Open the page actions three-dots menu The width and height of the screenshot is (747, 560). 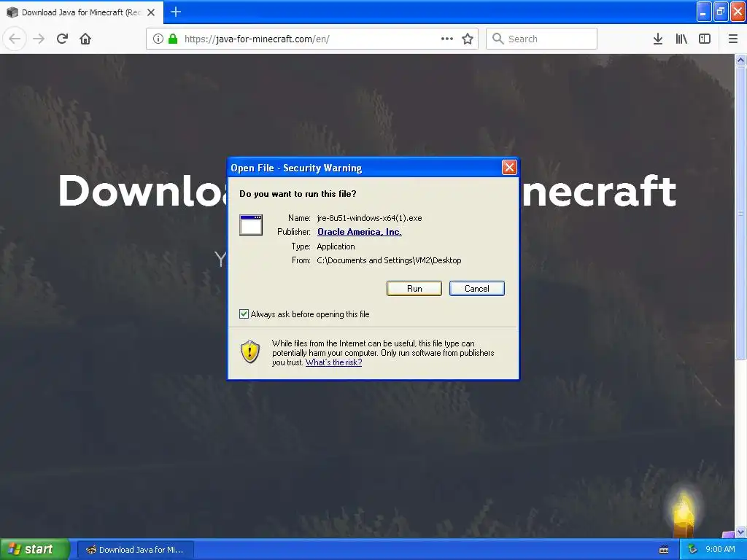click(x=447, y=39)
